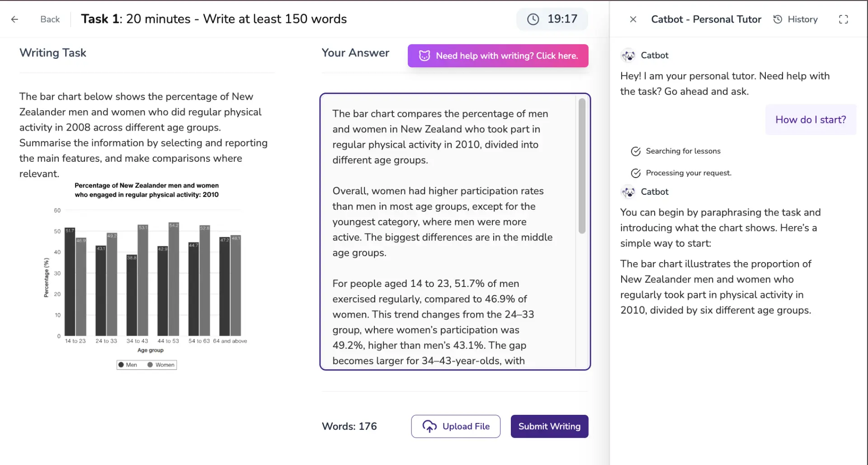Click the checkmark beside Searching for lessons
Screen dimensions: 868x465
click(635, 151)
